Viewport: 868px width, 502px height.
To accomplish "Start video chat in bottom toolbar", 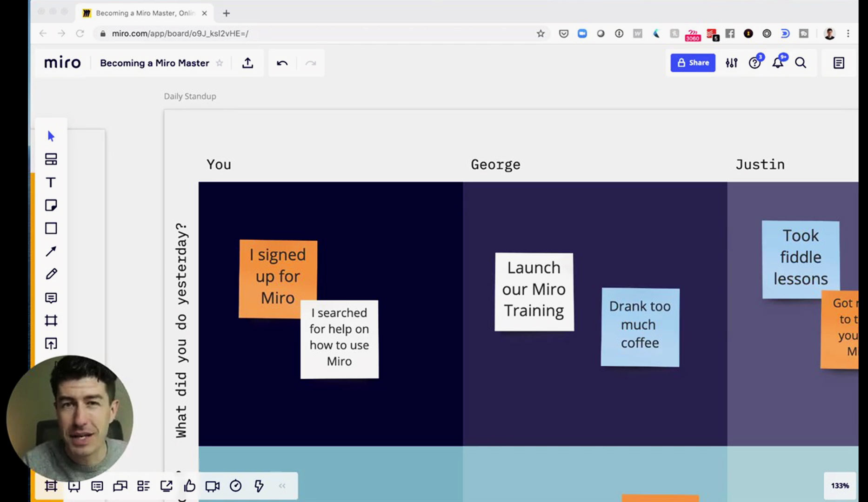I will (x=213, y=486).
